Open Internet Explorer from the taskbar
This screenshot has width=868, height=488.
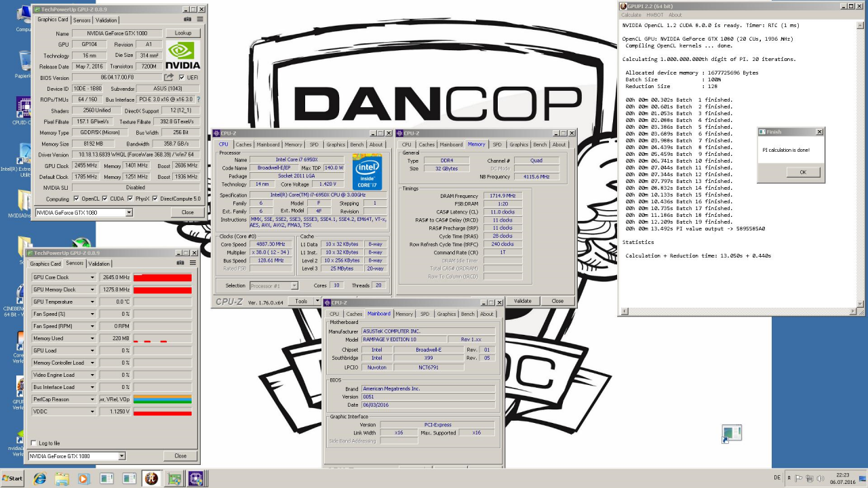tap(39, 479)
